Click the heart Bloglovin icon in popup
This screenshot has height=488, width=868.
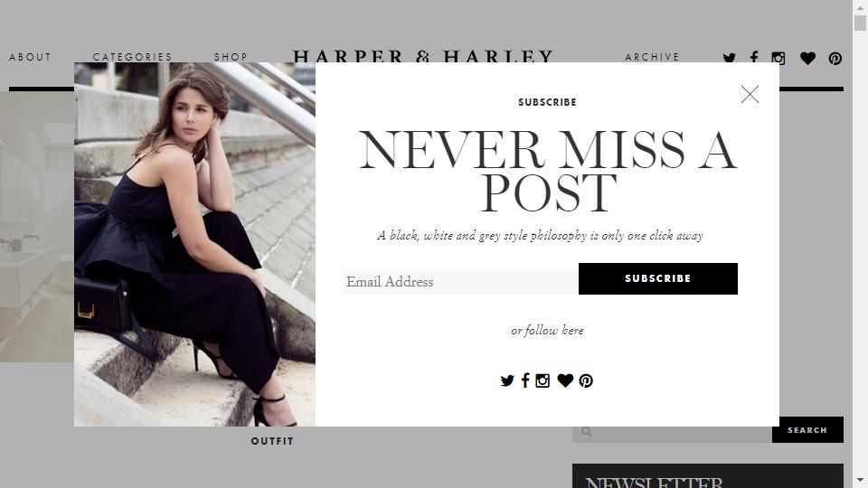point(565,380)
